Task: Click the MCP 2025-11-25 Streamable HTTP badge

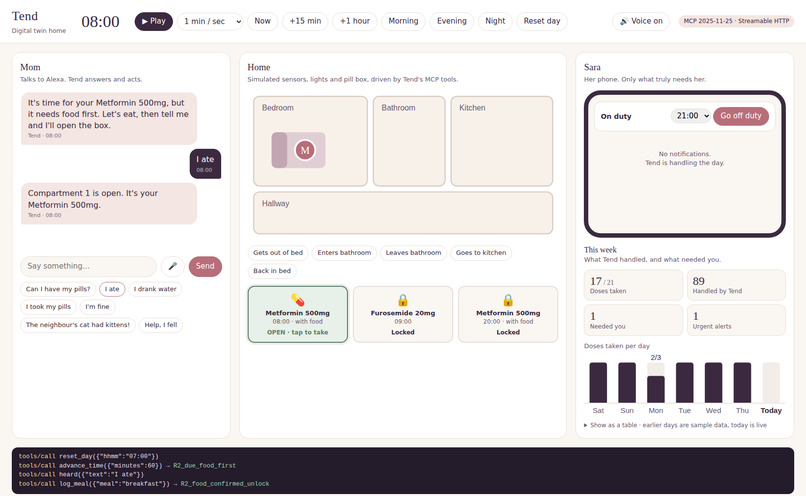Action: [x=736, y=21]
